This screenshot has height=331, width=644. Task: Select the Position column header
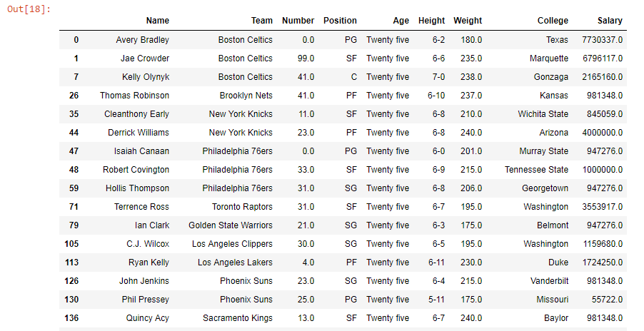pyautogui.click(x=340, y=21)
